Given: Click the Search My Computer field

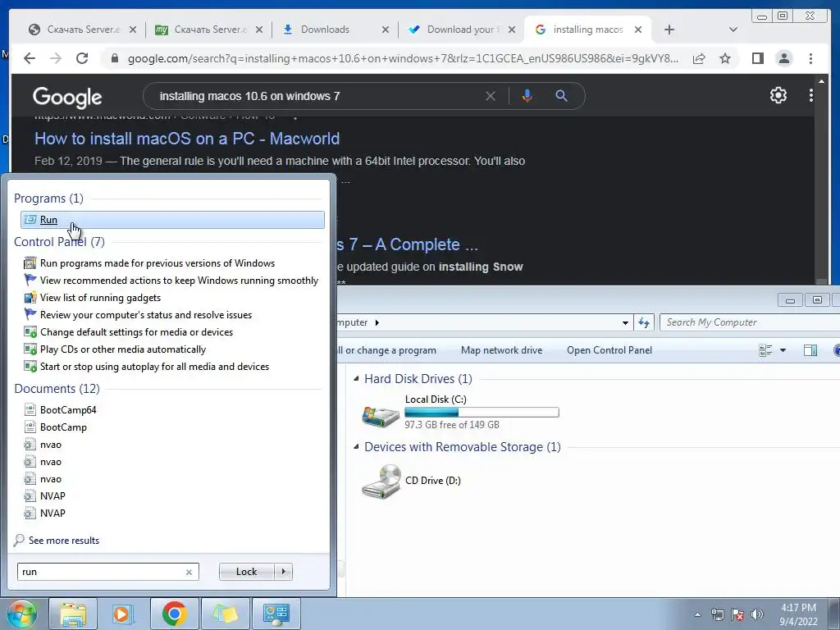Looking at the screenshot, I should pyautogui.click(x=750, y=322).
